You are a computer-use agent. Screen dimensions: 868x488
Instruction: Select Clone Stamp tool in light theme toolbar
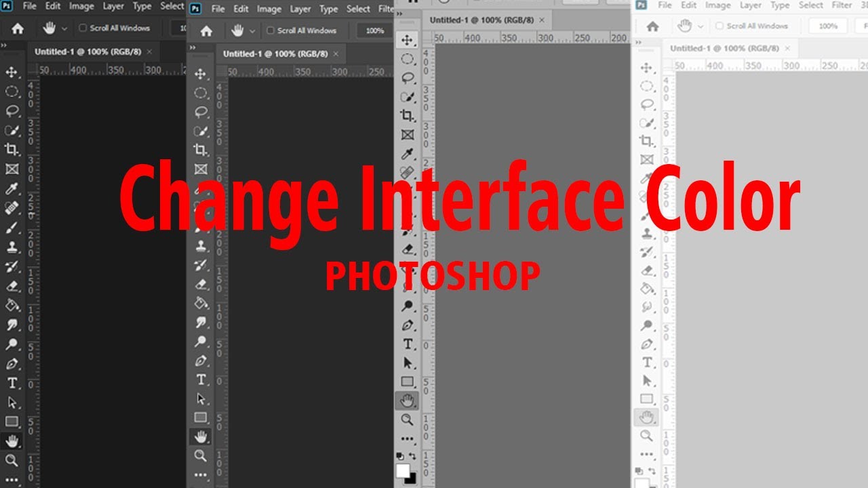(647, 233)
